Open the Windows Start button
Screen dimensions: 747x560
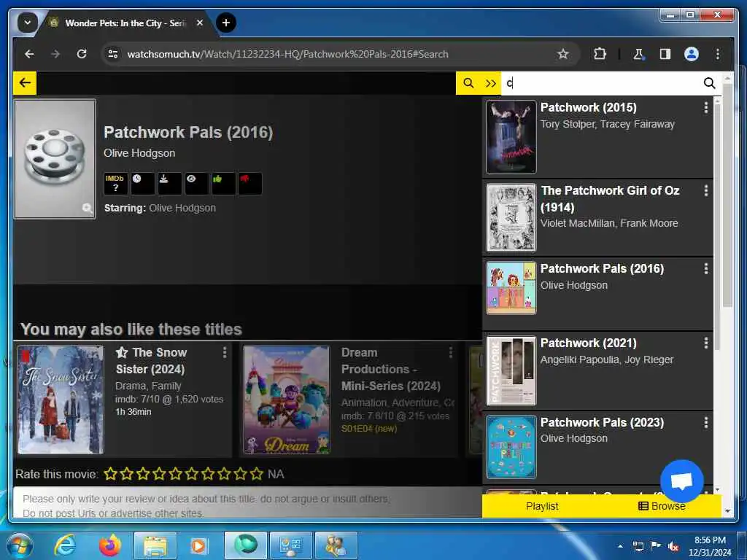pos(20,545)
